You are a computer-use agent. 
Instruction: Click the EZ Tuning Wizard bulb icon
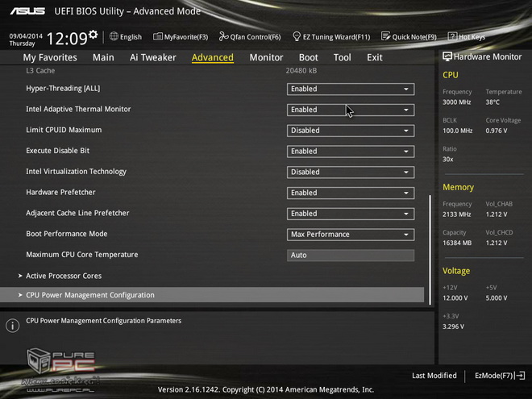click(x=297, y=36)
